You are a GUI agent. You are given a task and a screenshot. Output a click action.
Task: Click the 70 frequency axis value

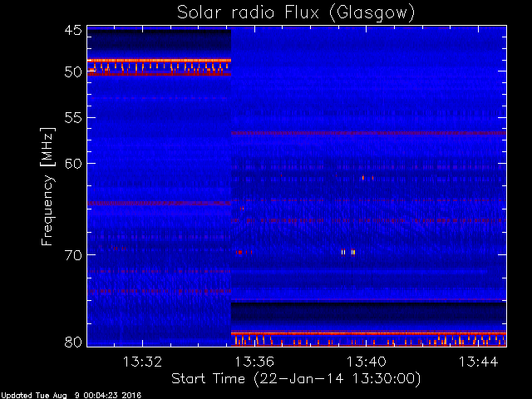click(x=74, y=255)
